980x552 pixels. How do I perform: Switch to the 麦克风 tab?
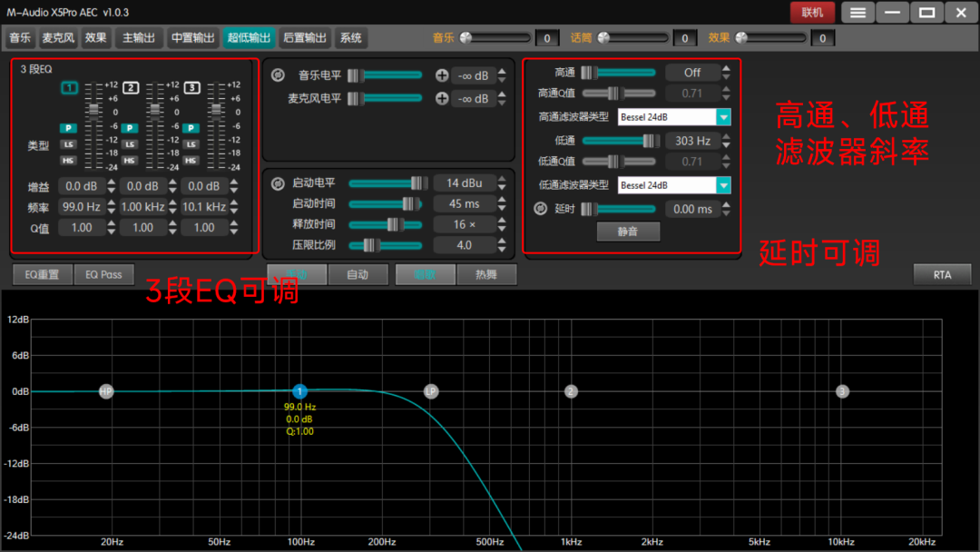coord(58,38)
